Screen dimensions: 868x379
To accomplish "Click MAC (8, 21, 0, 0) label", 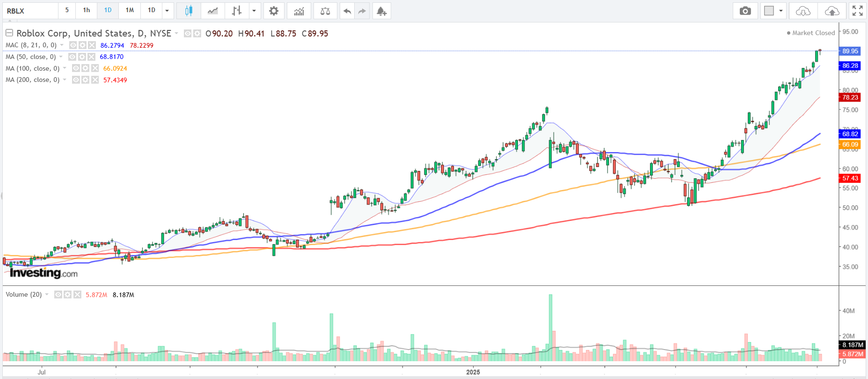I will [x=31, y=45].
